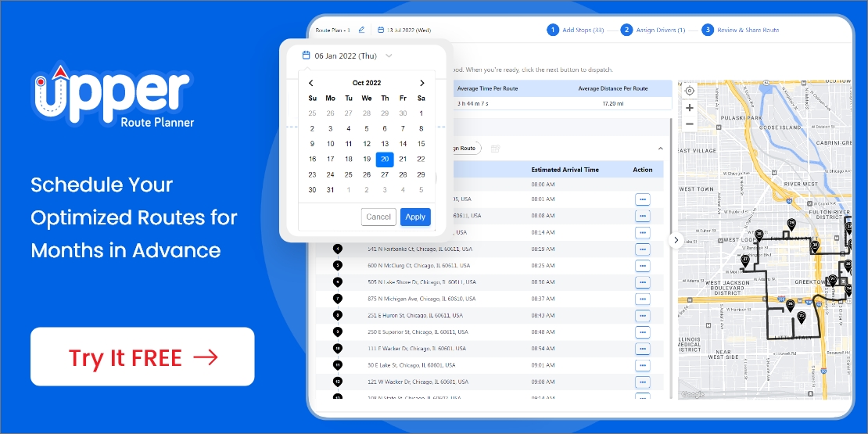Click the address 30 E Lake St, Chicago
Screen dimensions: 868x434
tap(412, 365)
